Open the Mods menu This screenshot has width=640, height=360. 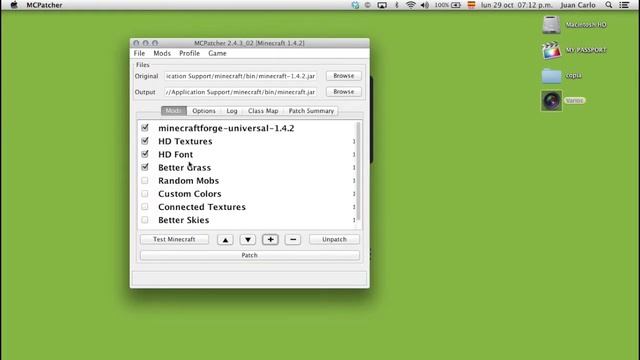(x=162, y=53)
